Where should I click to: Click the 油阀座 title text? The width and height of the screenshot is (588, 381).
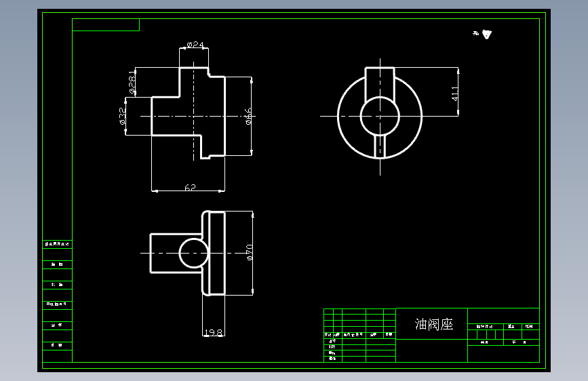[x=434, y=324]
